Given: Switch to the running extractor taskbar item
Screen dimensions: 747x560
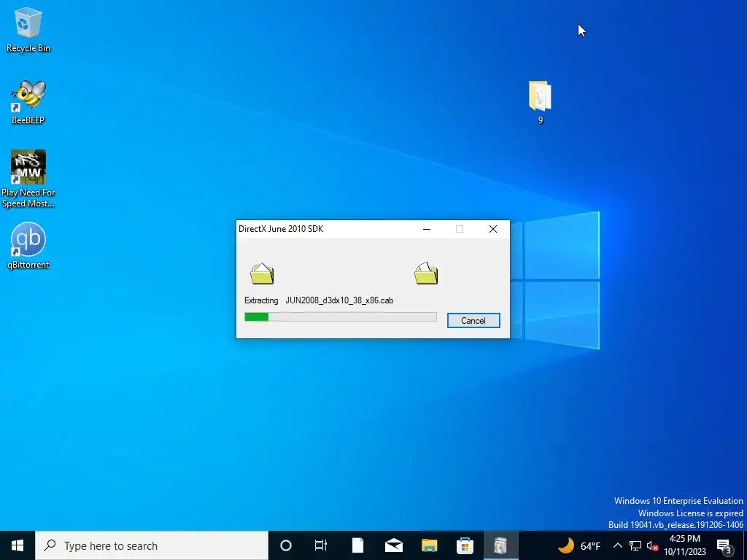Looking at the screenshot, I should (x=500, y=545).
